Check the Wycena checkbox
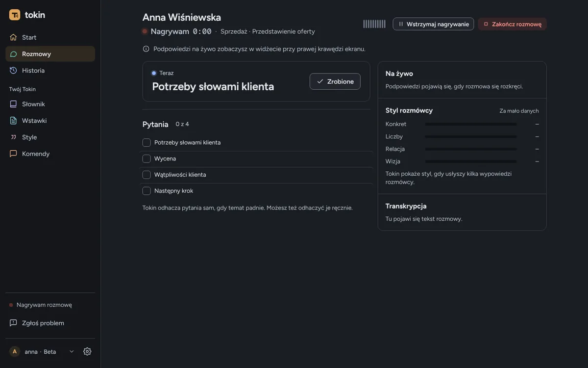Viewport: 588px width, 368px height. click(x=147, y=158)
